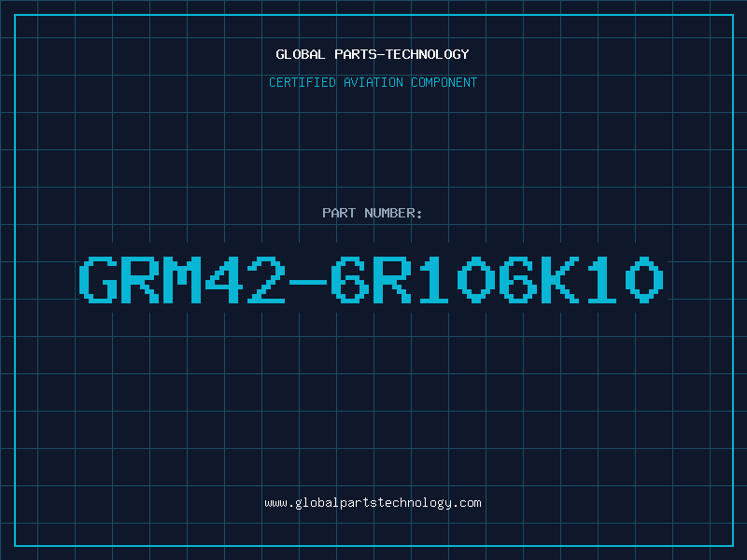The height and width of the screenshot is (560, 747).
Task: Select the letter M in the part number
Action: point(182,280)
